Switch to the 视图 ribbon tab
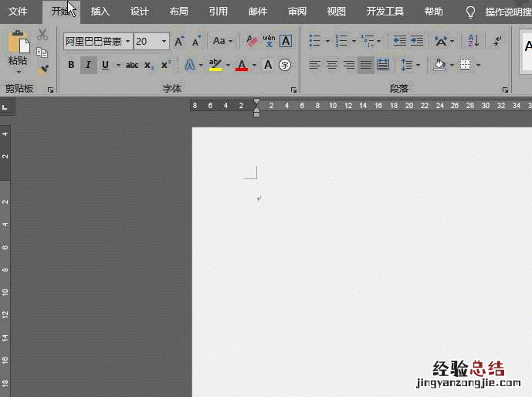Screen dimensions: 532x397 point(337,12)
